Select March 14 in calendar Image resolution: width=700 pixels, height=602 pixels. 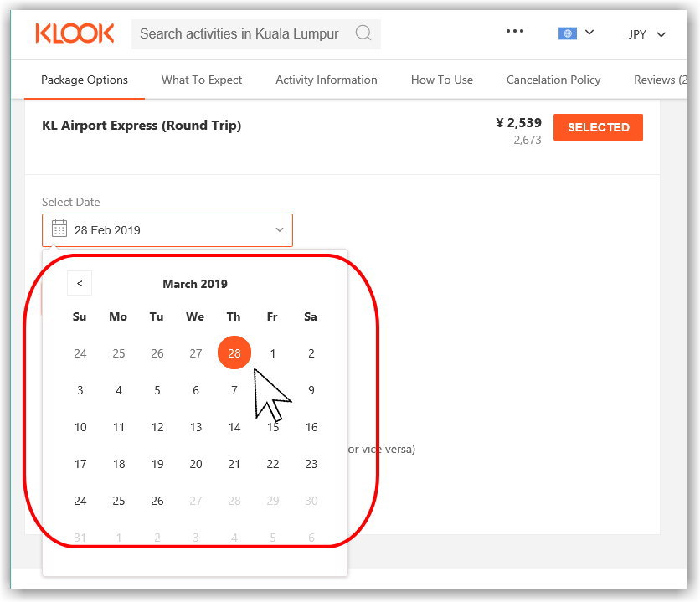click(234, 427)
